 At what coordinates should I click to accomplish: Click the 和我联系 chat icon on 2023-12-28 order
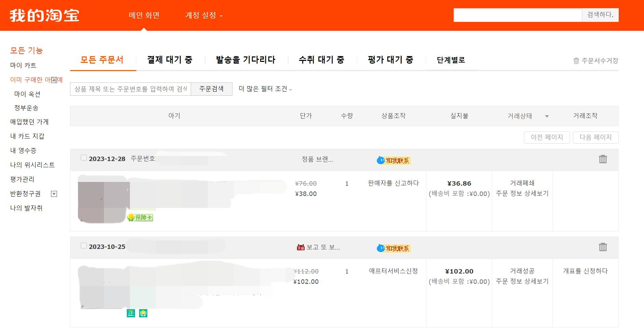[x=393, y=160]
